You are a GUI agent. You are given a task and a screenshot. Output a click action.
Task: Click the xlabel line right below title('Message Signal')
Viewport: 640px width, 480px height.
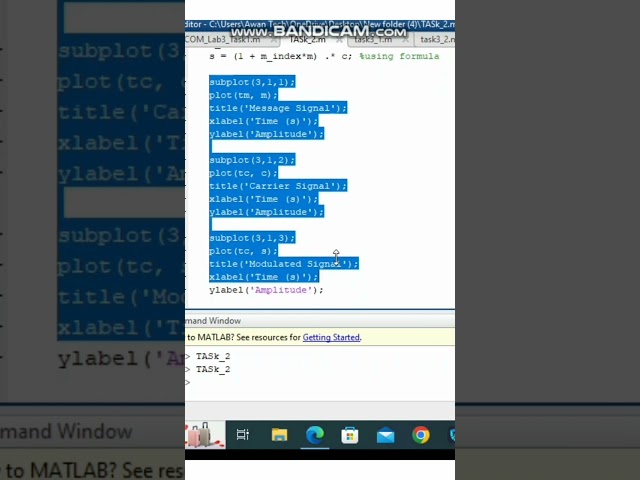(263, 121)
